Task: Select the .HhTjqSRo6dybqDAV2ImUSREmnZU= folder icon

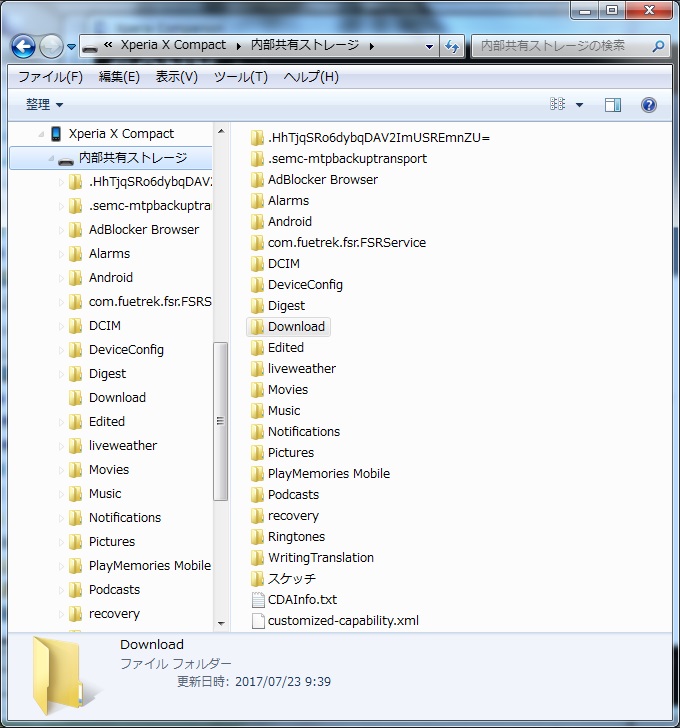Action: pos(257,138)
